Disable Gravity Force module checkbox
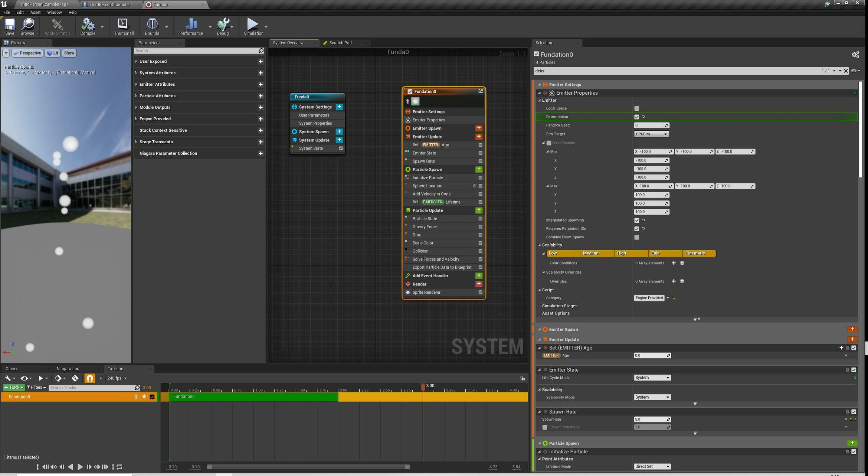 pos(480,227)
